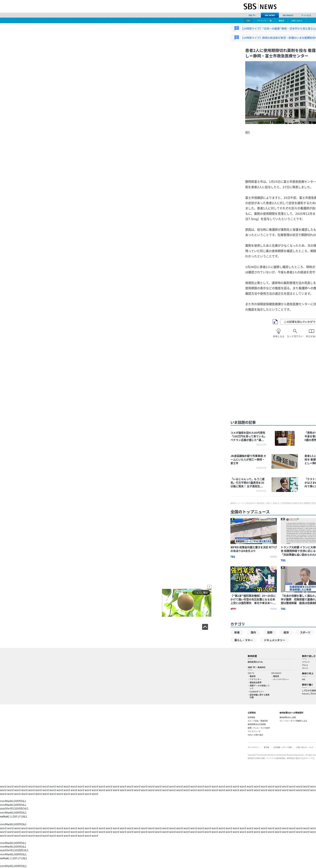
Task: Open the アナウンサー一覧 menu item
Action: click(x=264, y=21)
